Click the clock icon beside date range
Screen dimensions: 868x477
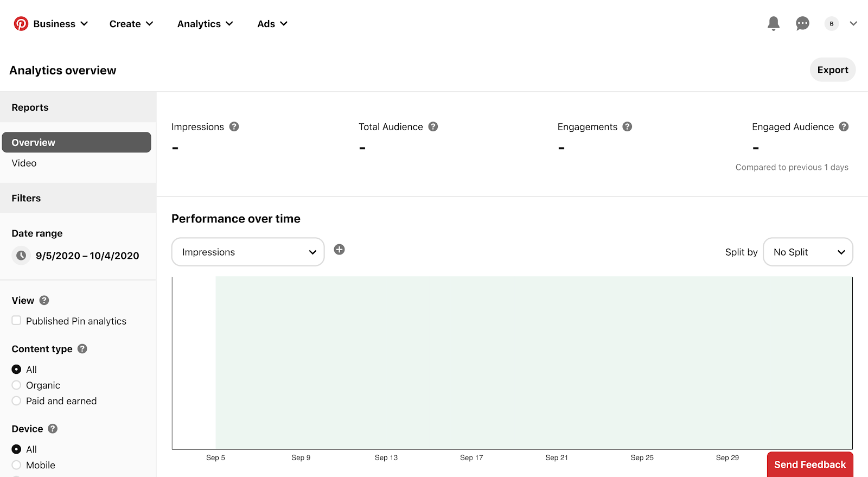pos(21,255)
